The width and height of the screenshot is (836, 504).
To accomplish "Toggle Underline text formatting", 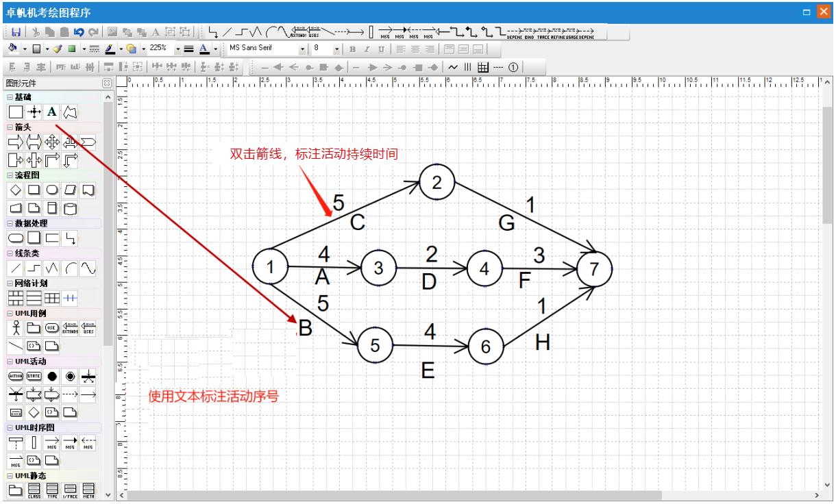I will tap(380, 49).
